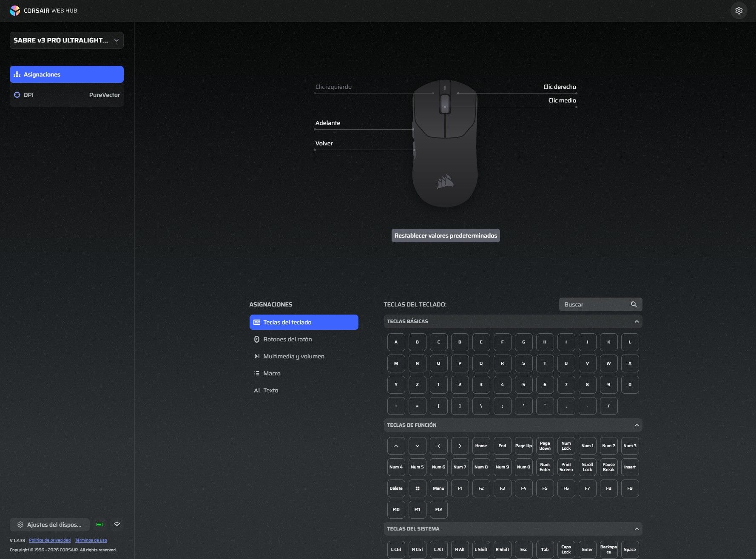
Task: Click Restablecer valores predeterminados button
Action: tap(446, 236)
